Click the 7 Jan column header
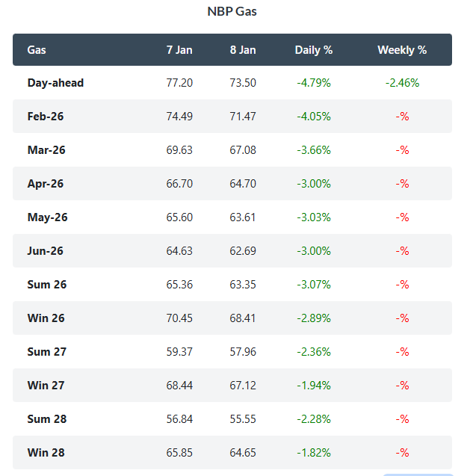The image size is (470, 476). 179,50
